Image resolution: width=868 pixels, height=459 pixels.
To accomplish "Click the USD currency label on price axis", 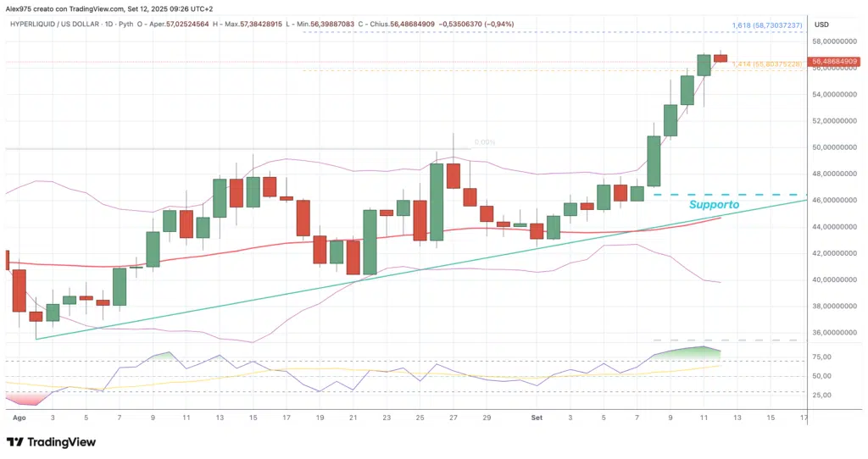I will click(x=821, y=25).
